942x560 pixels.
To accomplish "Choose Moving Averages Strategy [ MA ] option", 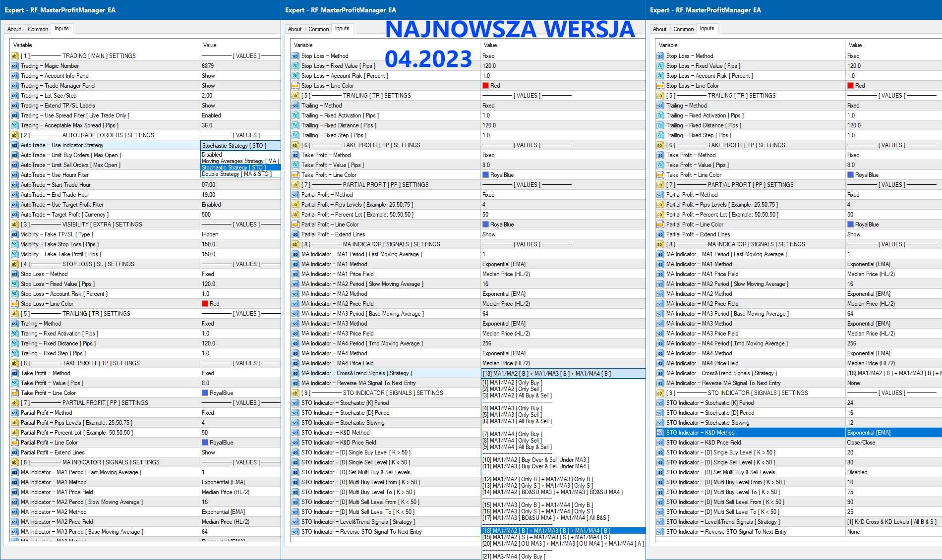I will (x=240, y=161).
